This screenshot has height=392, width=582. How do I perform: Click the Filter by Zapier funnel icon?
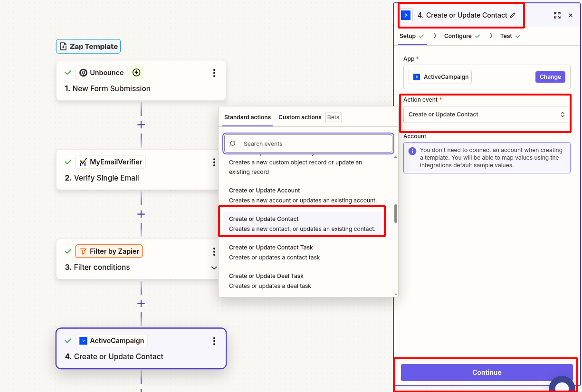83,251
